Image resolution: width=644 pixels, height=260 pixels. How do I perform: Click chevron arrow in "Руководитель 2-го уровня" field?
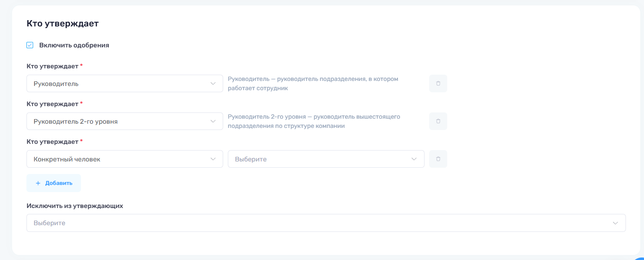click(x=213, y=121)
